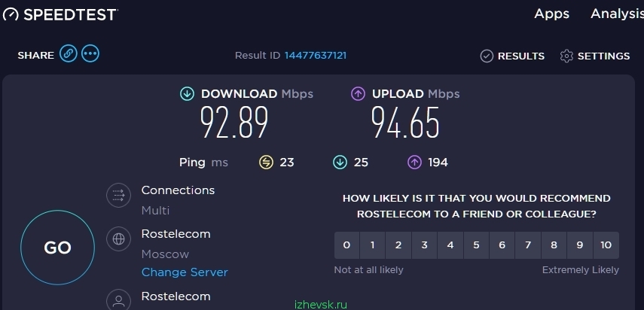Click the download arrow icon beside DOWNLOAD

pyautogui.click(x=187, y=94)
